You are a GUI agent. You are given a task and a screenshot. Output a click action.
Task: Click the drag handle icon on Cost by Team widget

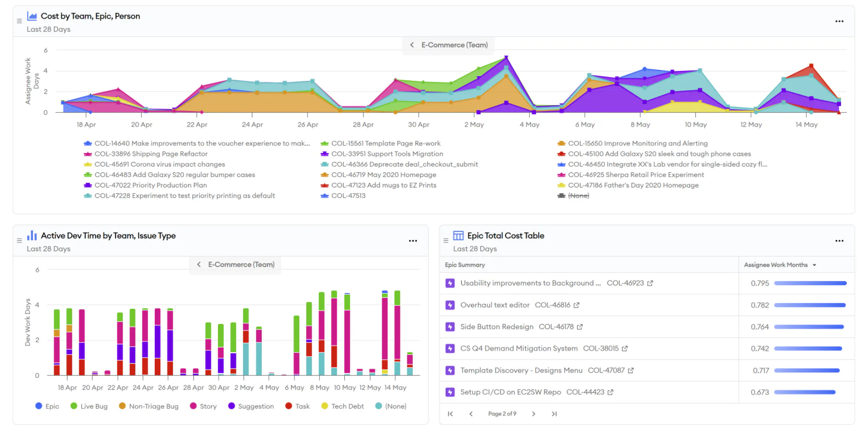(x=19, y=20)
